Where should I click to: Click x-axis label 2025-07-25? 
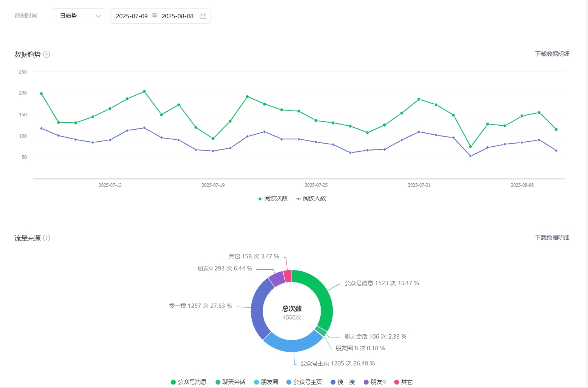coord(316,185)
